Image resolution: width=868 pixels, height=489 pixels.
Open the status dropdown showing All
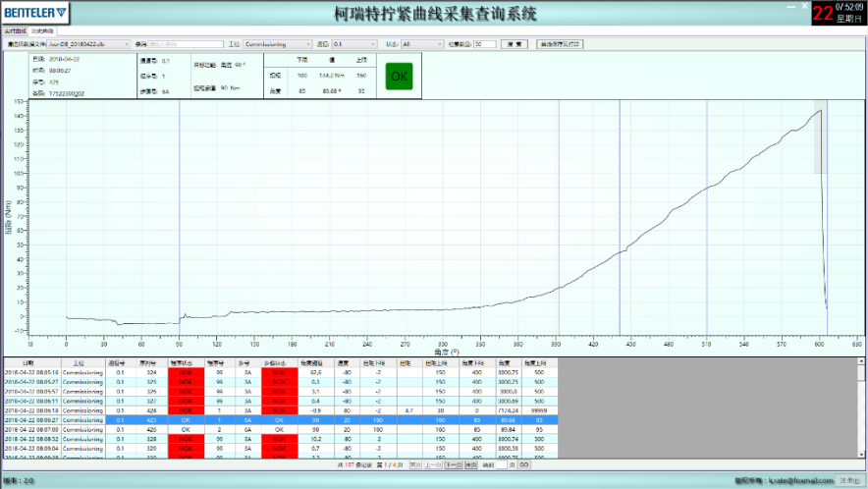pos(422,44)
